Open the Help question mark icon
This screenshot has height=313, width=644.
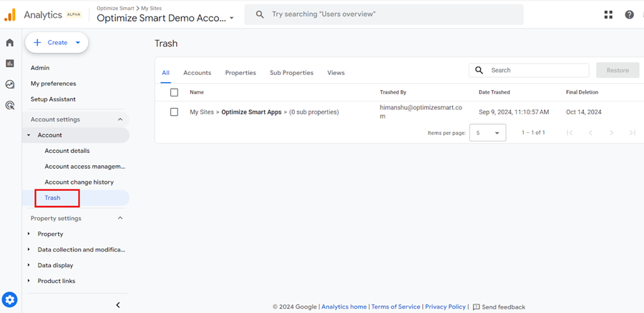click(629, 15)
